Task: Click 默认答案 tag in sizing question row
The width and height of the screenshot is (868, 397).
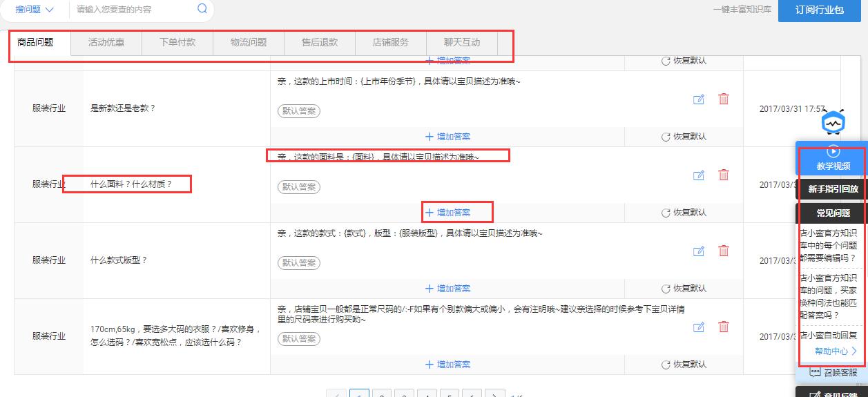Action: coord(299,339)
